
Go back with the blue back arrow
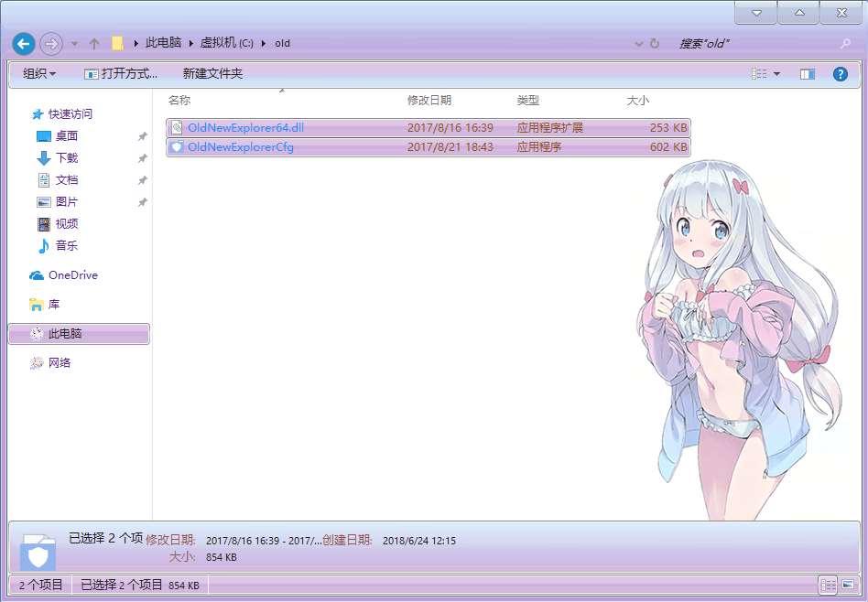point(24,44)
